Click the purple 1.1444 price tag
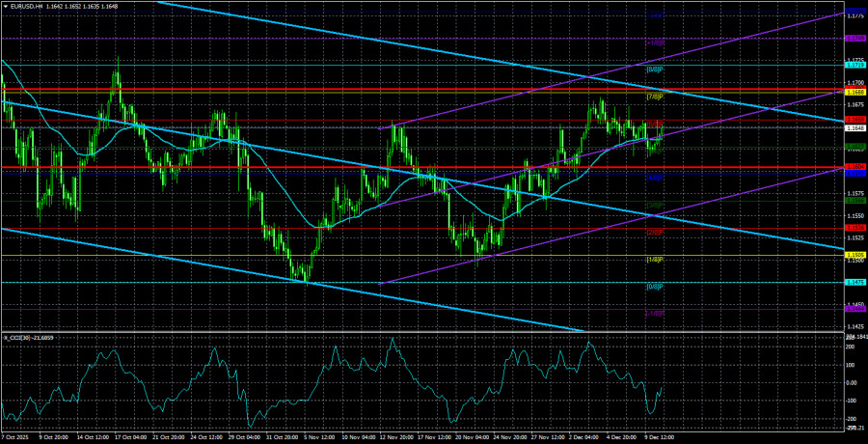 pyautogui.click(x=854, y=309)
